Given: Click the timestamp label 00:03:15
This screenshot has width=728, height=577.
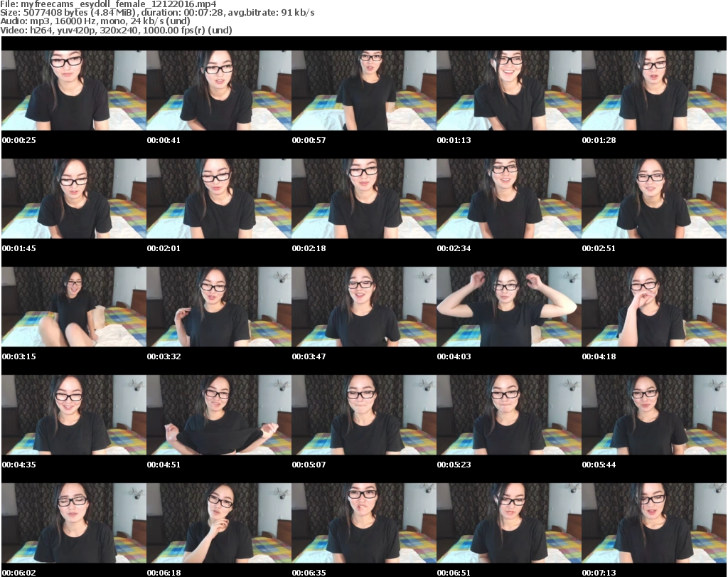Looking at the screenshot, I should 19,356.
